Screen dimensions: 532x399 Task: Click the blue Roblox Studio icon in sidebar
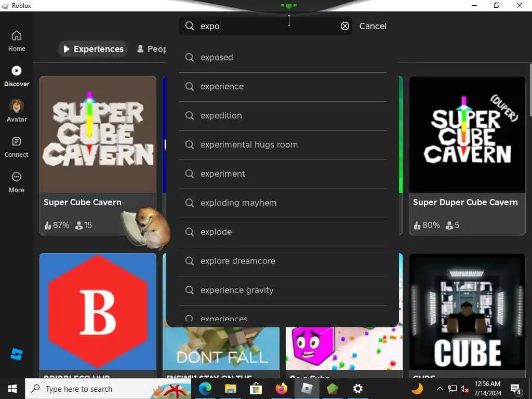[x=16, y=354]
